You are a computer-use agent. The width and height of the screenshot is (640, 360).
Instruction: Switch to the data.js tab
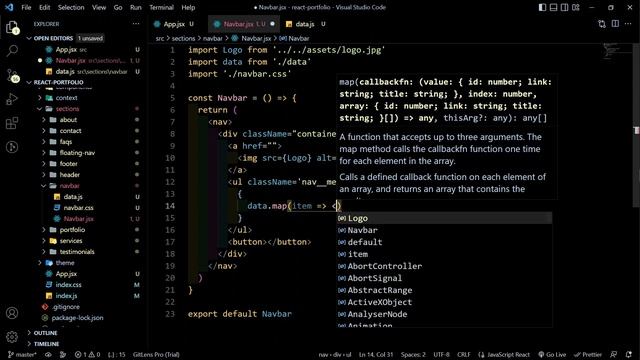point(305,24)
